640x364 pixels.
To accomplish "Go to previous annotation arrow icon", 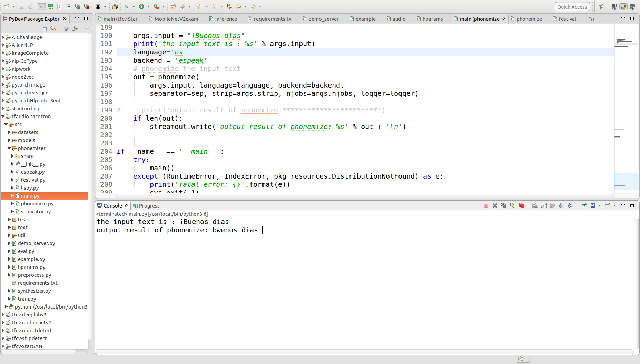I will coord(214,7).
